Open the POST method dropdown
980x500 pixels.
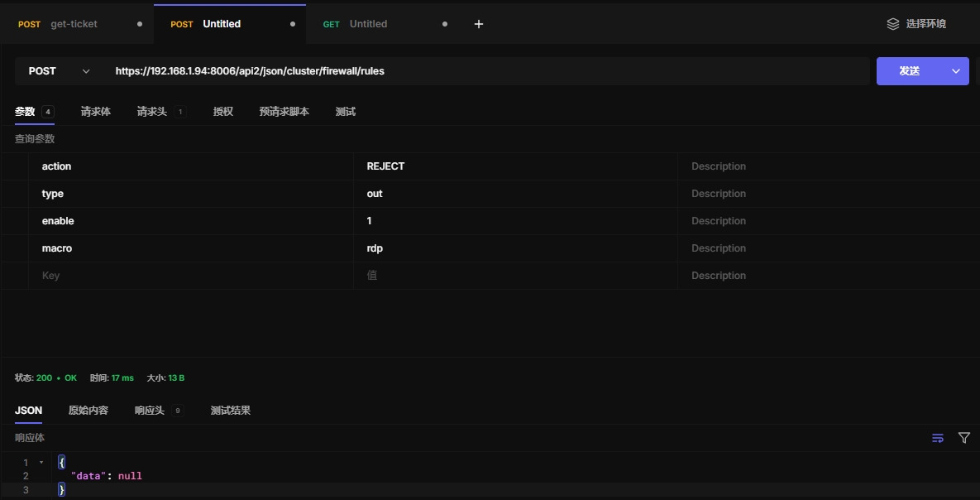tap(58, 71)
